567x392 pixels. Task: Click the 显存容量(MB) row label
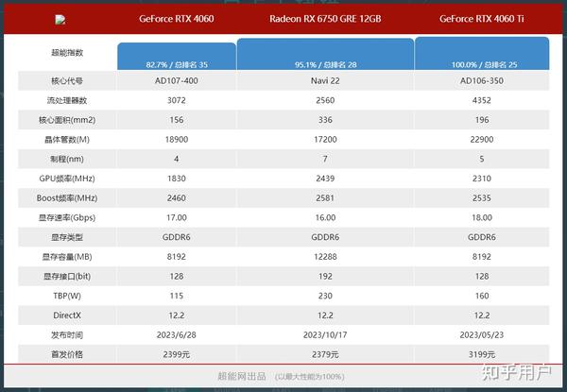coord(67,257)
